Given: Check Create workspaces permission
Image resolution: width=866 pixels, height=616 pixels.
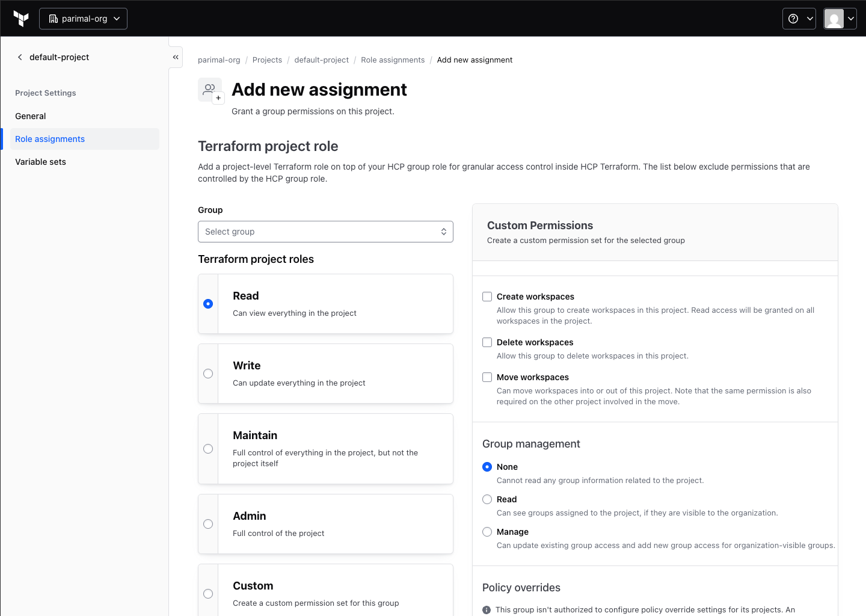Looking at the screenshot, I should (487, 297).
